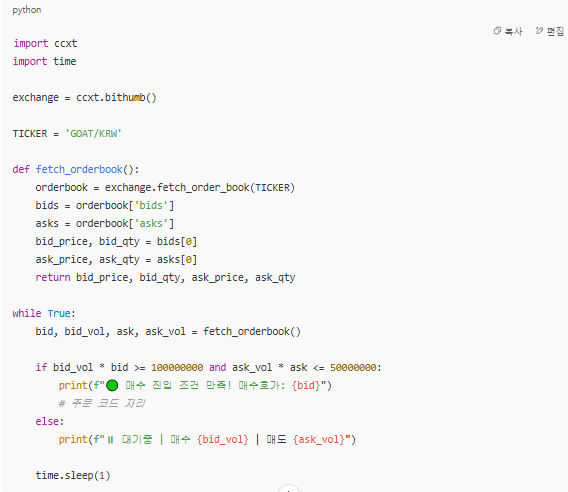The height and width of the screenshot is (492, 568).
Task: Click the 복사 copy button label
Action: (514, 32)
